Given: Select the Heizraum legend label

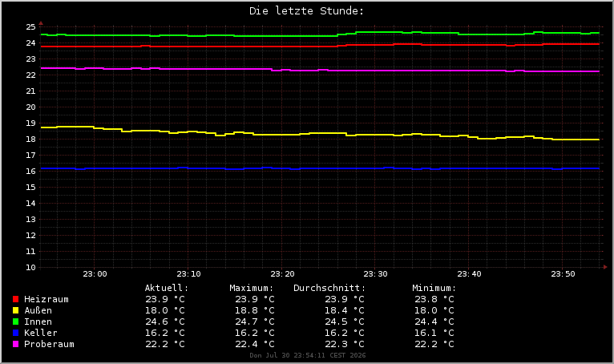Looking at the screenshot, I should 46,299.
